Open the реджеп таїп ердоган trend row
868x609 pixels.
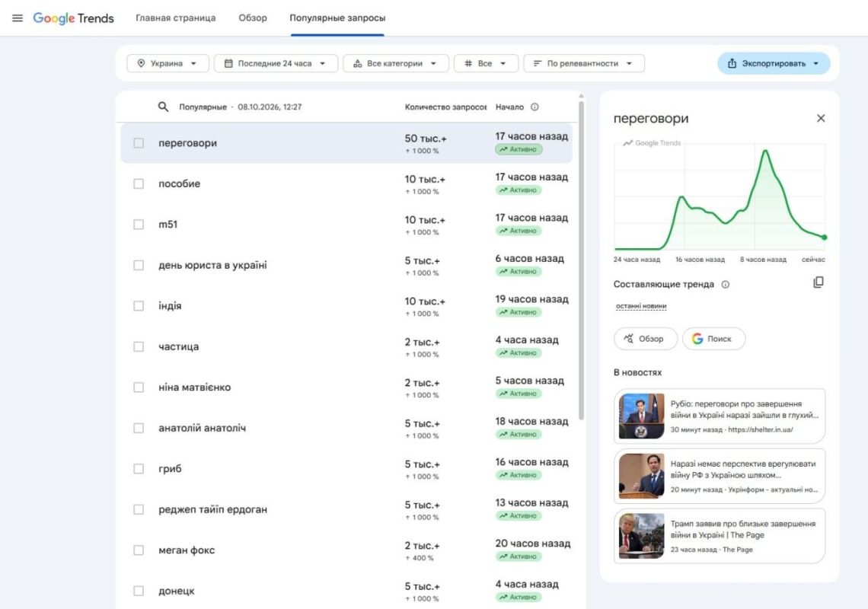(x=346, y=509)
